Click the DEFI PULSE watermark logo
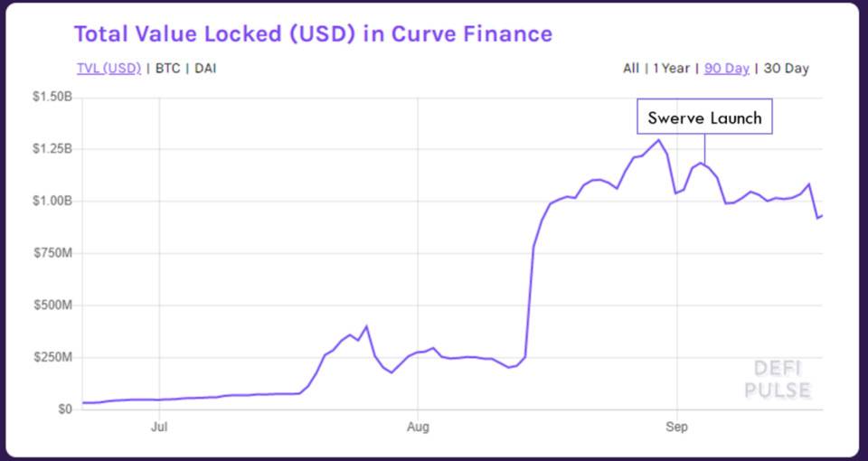 coord(778,379)
